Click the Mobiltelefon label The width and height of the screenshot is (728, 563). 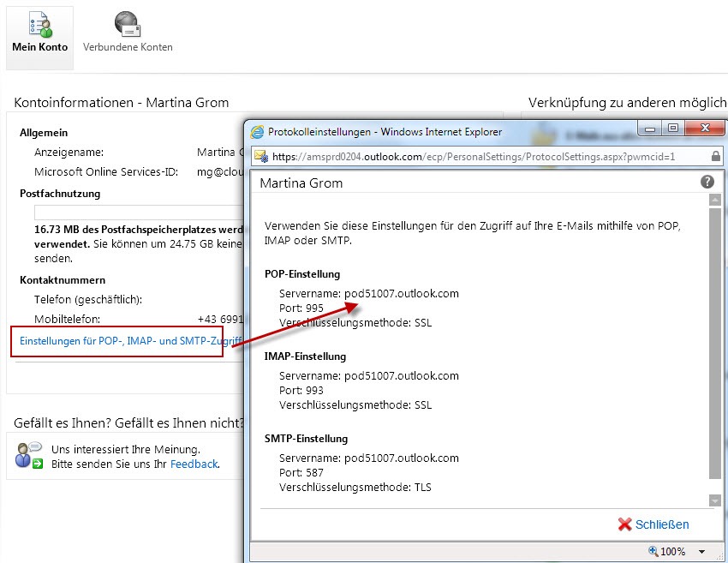tap(67, 319)
